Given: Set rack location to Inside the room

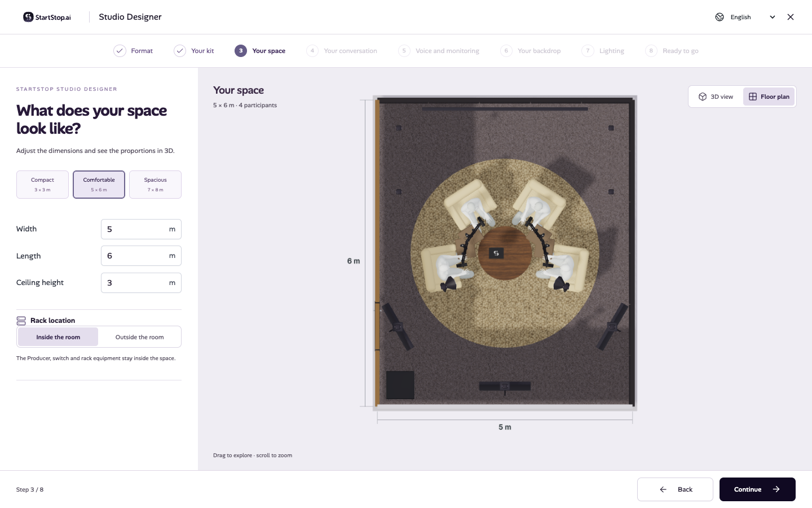Looking at the screenshot, I should tap(58, 337).
